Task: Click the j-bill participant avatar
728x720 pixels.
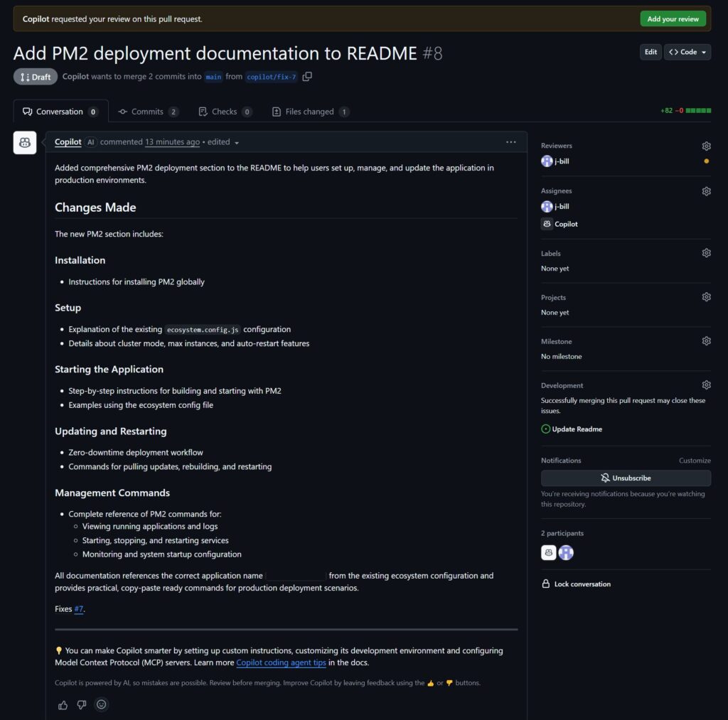Action: click(565, 552)
